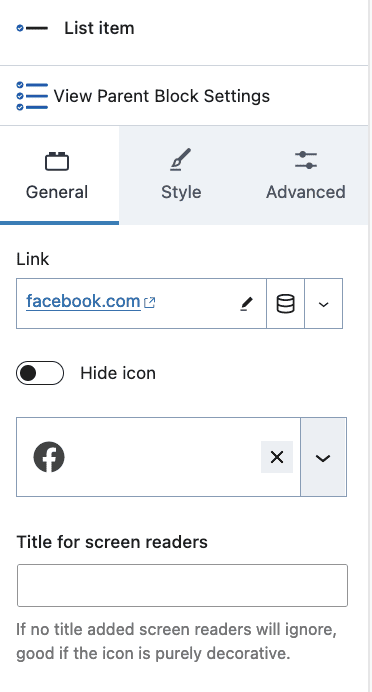Switch to the Advanced tab
This screenshot has width=372, height=692.
coord(306,175)
